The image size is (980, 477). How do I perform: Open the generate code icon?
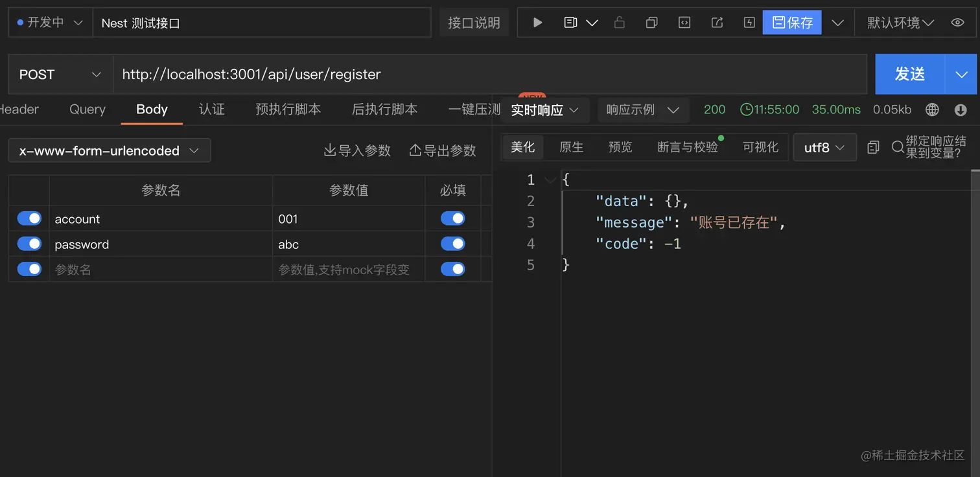(x=684, y=23)
